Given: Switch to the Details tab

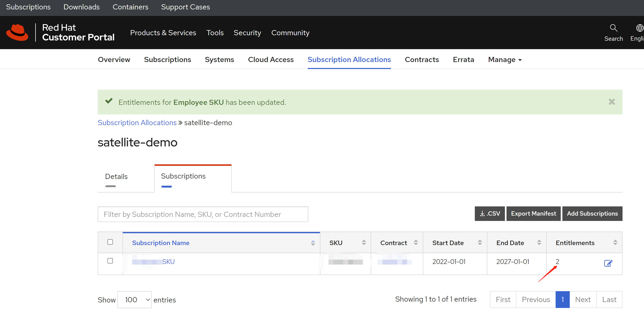Looking at the screenshot, I should pos(116,177).
